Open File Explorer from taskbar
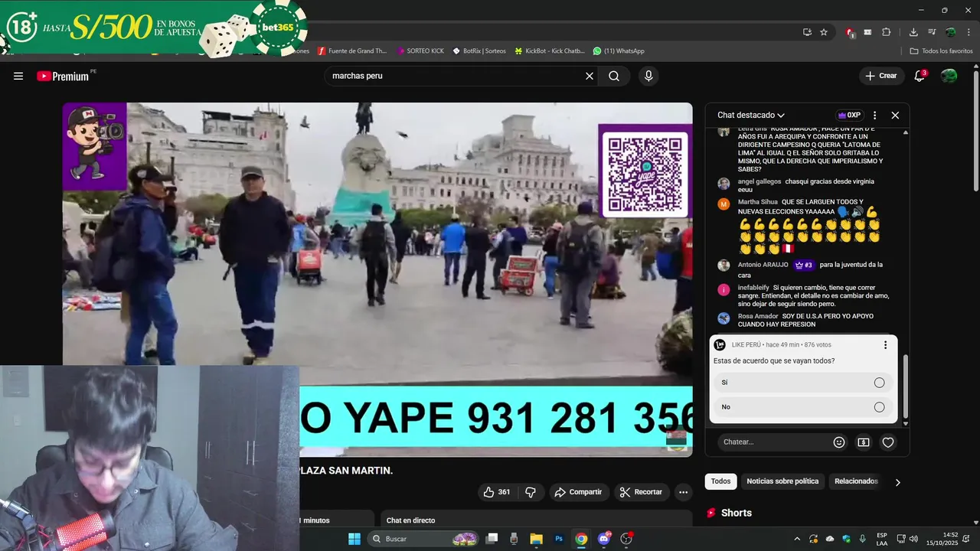The height and width of the screenshot is (551, 980). pos(536,539)
